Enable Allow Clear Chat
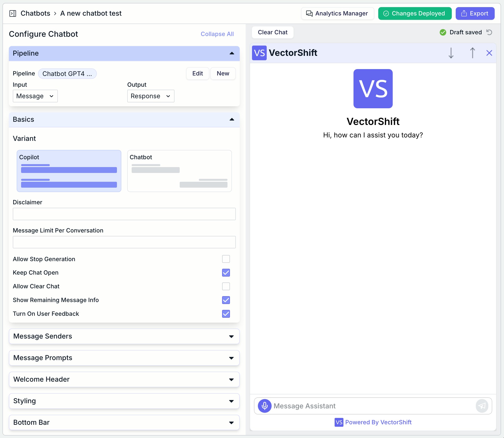The image size is (504, 438). [x=226, y=286]
